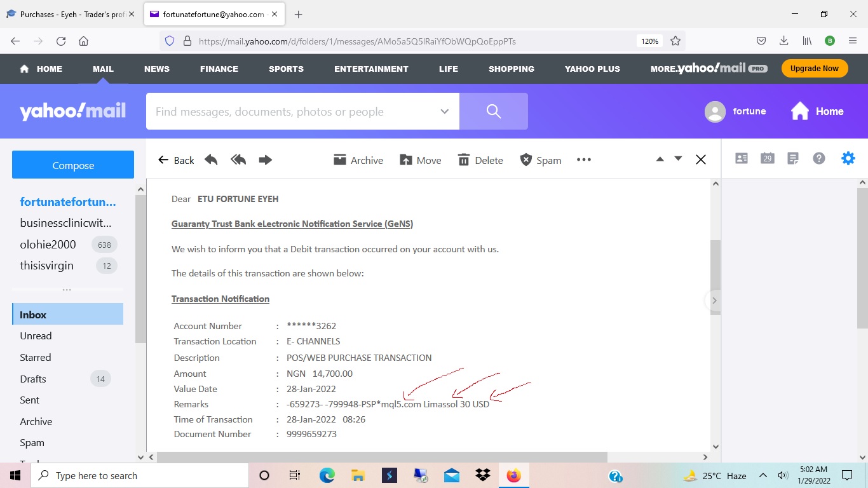Viewport: 868px width, 488px height.
Task: Open Yahoo Mail settings gear
Action: (848, 158)
